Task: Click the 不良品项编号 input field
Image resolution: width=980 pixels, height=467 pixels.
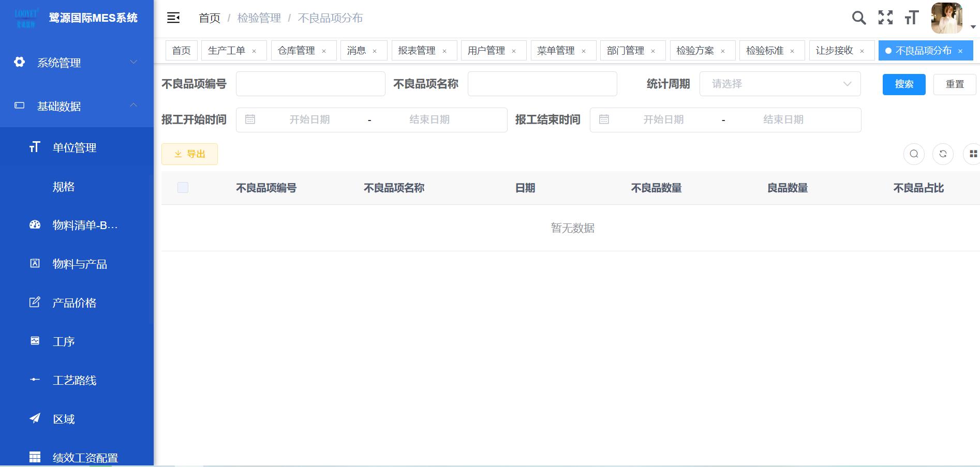Action: [310, 84]
